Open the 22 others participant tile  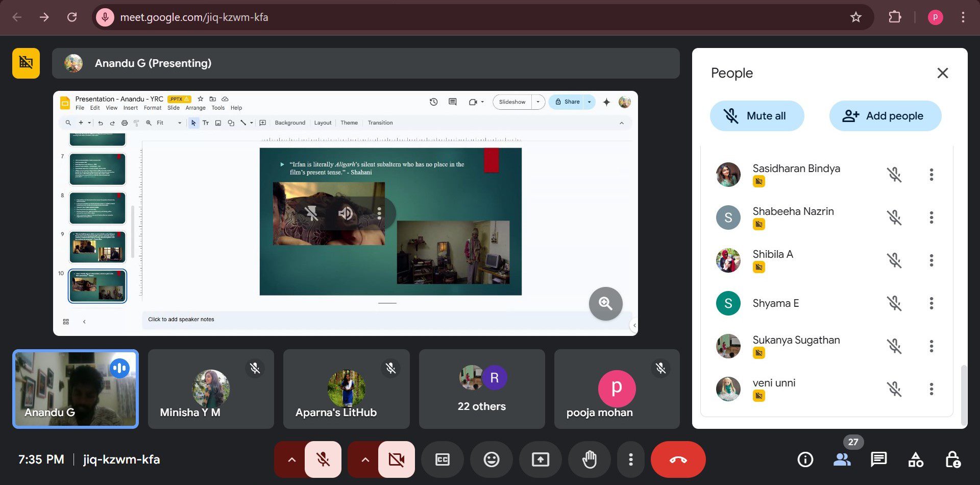pos(481,389)
